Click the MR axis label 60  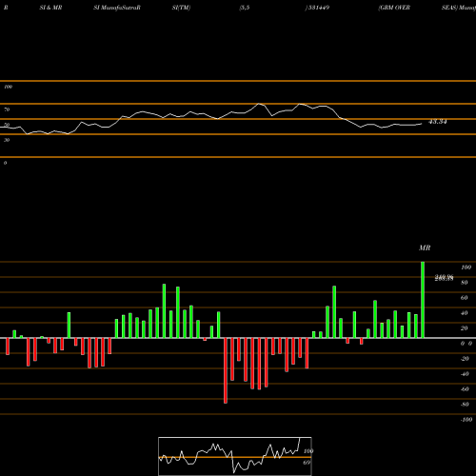coord(465,298)
